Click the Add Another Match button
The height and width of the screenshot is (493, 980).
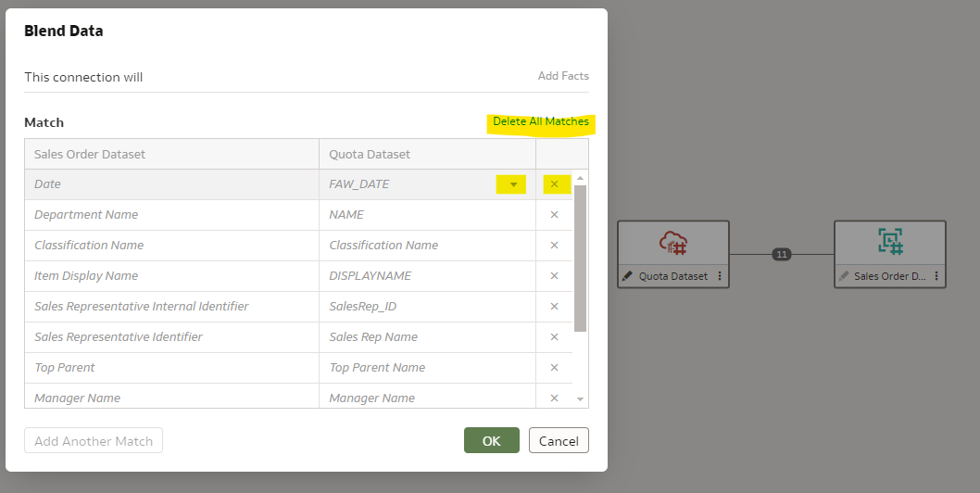click(x=94, y=440)
